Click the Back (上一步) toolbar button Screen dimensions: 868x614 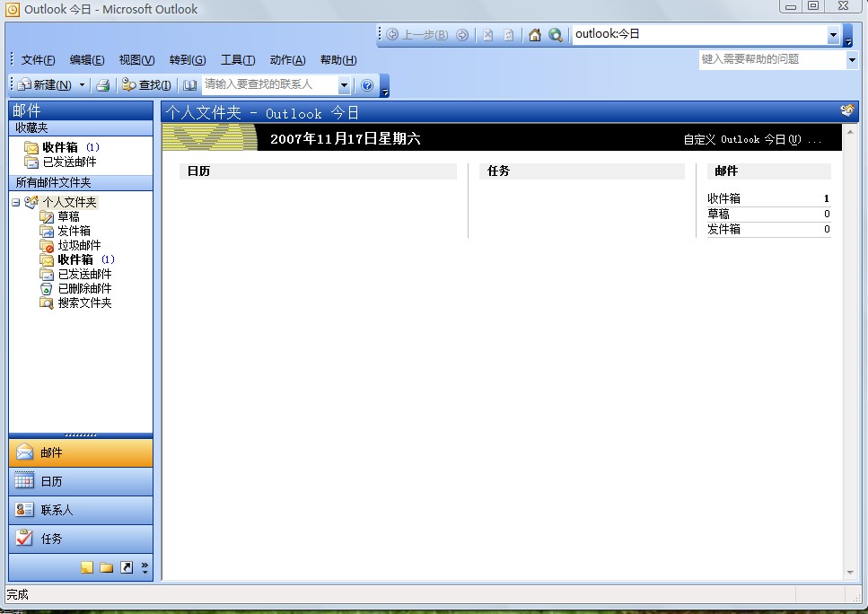(x=417, y=35)
